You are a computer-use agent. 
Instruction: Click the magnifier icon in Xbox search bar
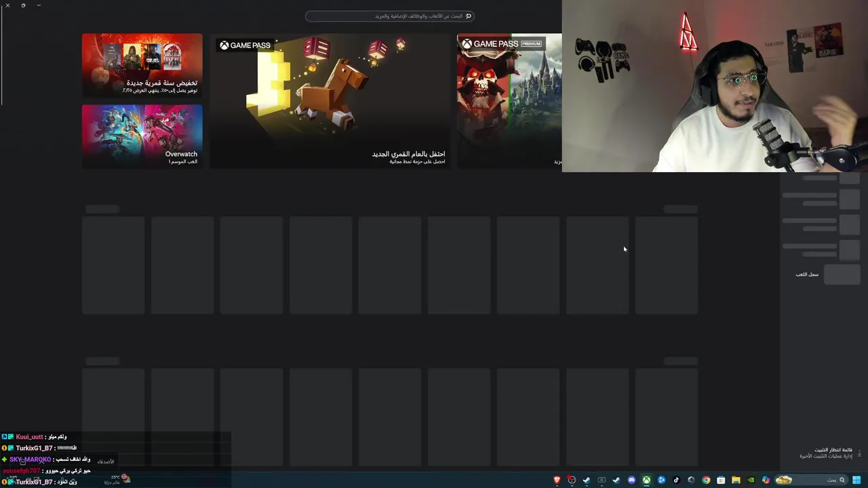coord(468,16)
